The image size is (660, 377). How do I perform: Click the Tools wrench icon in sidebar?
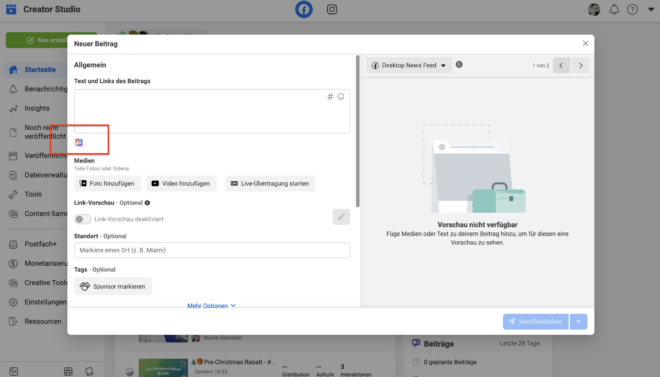tap(13, 194)
